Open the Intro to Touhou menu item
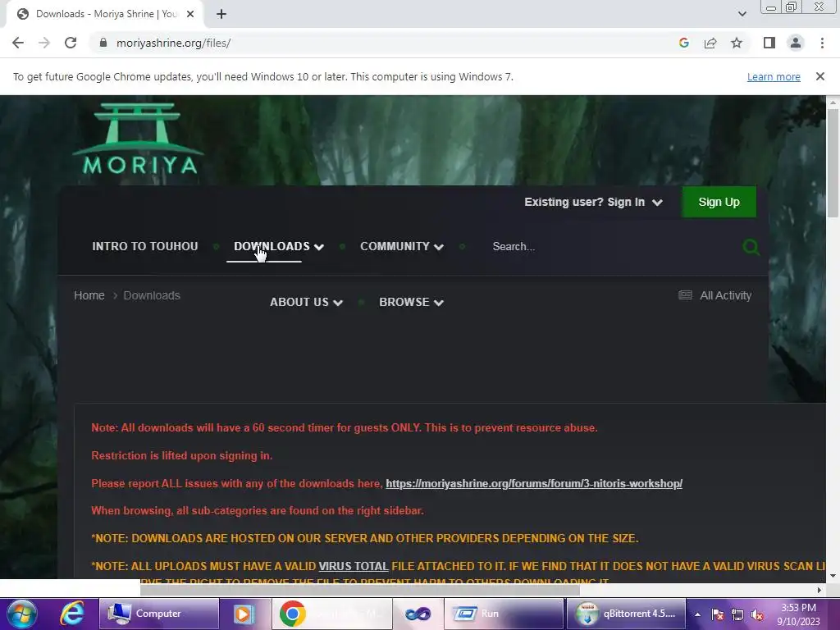The height and width of the screenshot is (630, 840). (x=145, y=246)
